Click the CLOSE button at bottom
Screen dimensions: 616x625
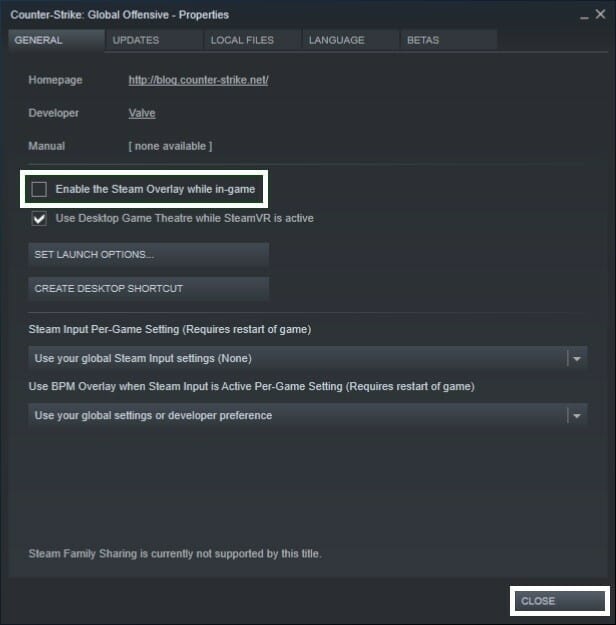pos(559,601)
